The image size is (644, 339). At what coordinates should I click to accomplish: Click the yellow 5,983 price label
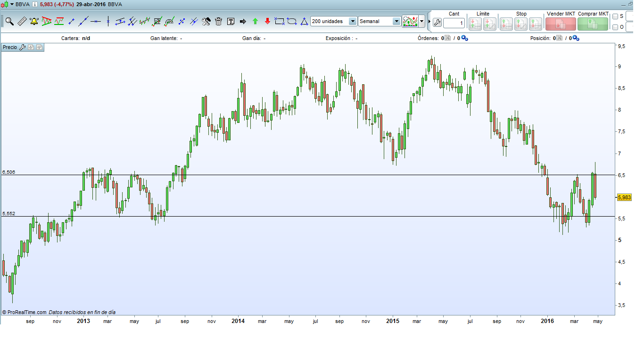tap(624, 197)
